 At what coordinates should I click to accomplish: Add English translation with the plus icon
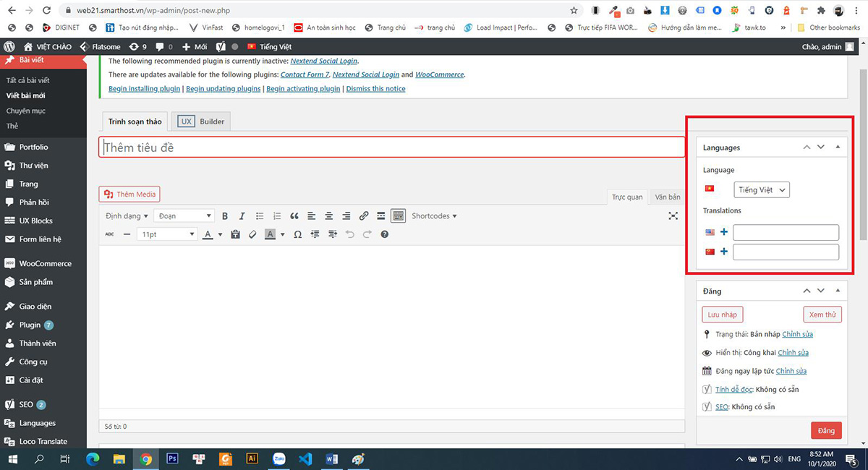(x=724, y=232)
